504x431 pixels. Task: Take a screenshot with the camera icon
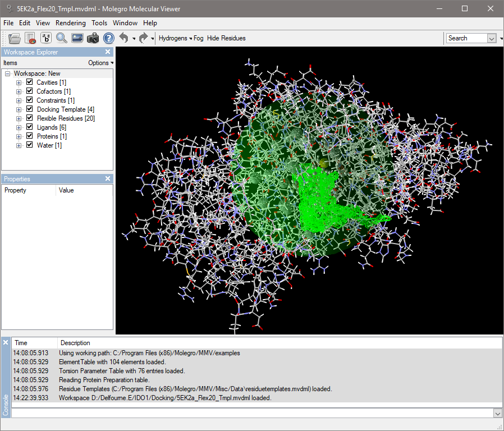pyautogui.click(x=93, y=38)
